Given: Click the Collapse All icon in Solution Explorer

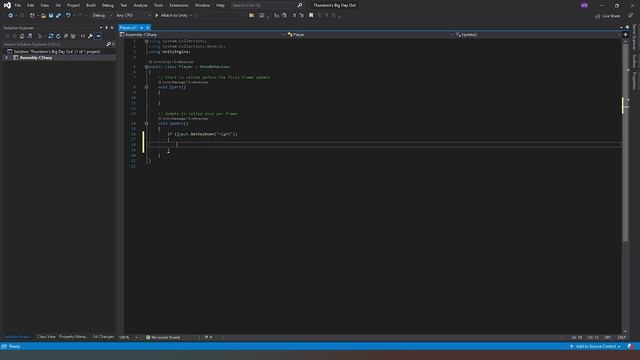Looking at the screenshot, I should pos(66,36).
